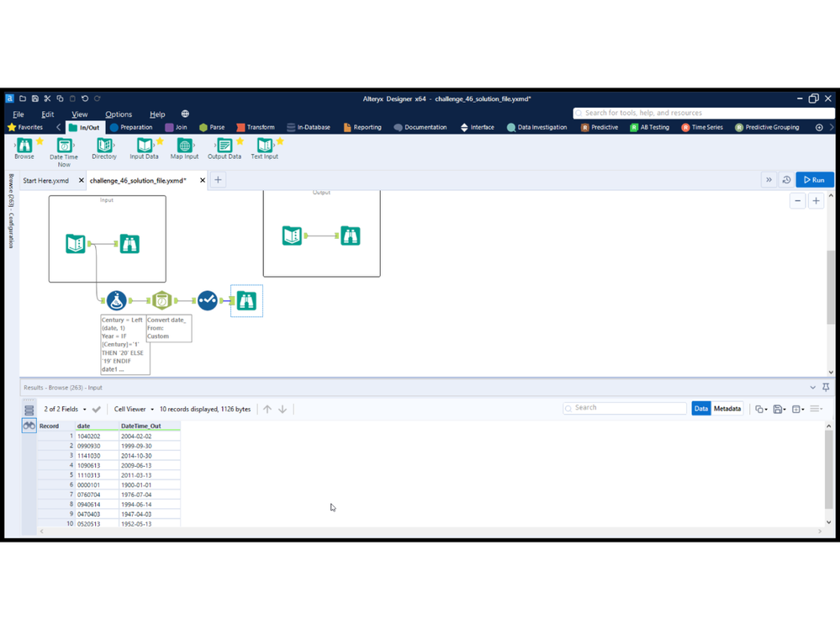The image size is (840, 630).
Task: Open the workflow run history icon
Action: tap(786, 180)
